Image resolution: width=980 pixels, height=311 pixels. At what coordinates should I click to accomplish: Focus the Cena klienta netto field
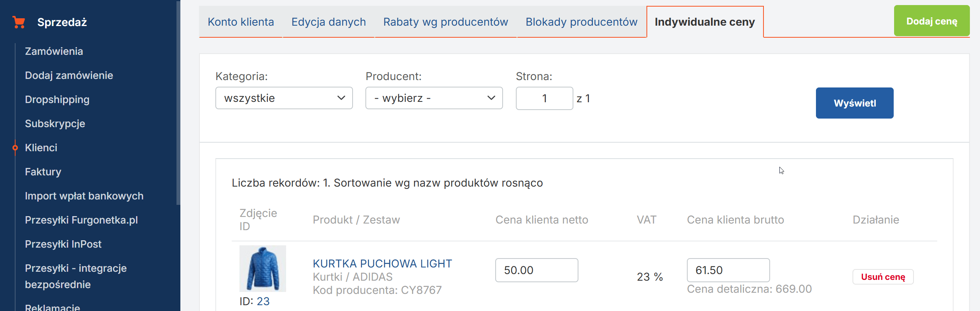[536, 270]
